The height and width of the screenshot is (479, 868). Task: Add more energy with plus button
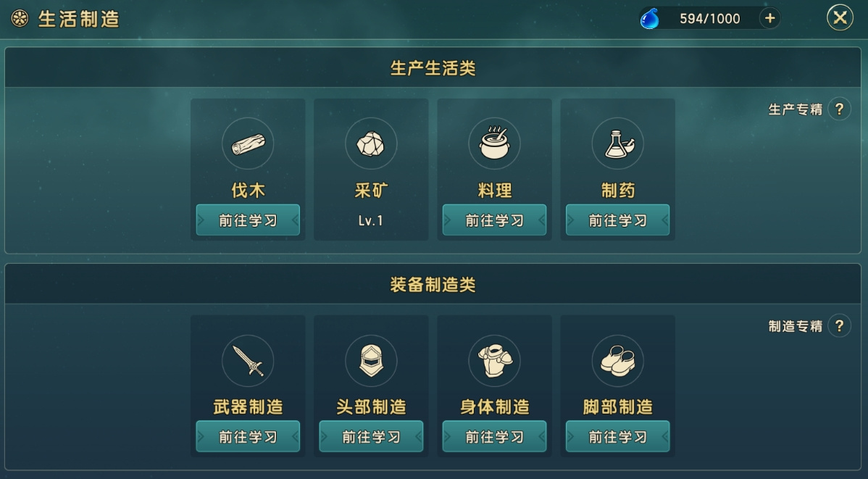769,18
